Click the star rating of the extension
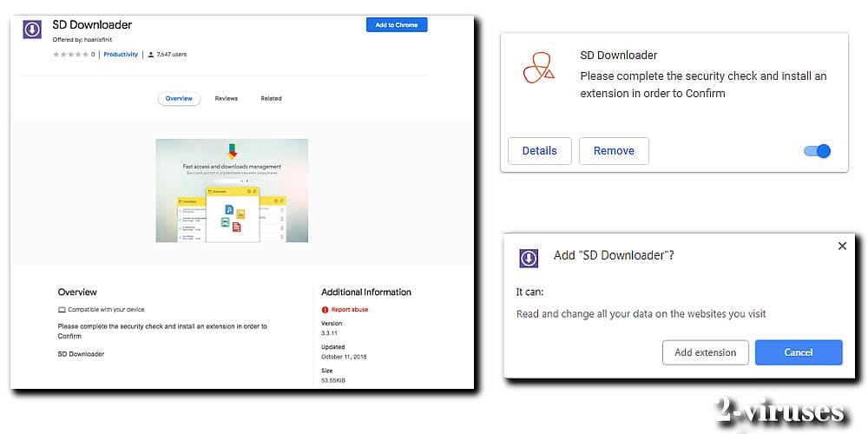 pos(70,54)
